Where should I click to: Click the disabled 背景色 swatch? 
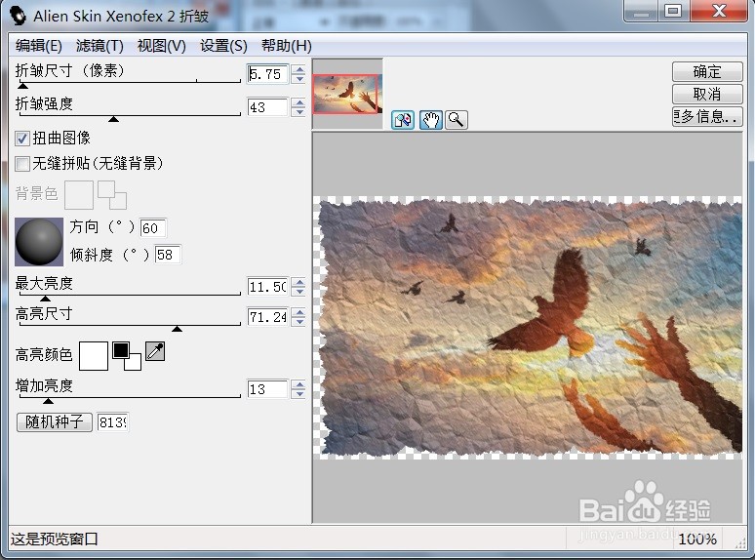79,195
